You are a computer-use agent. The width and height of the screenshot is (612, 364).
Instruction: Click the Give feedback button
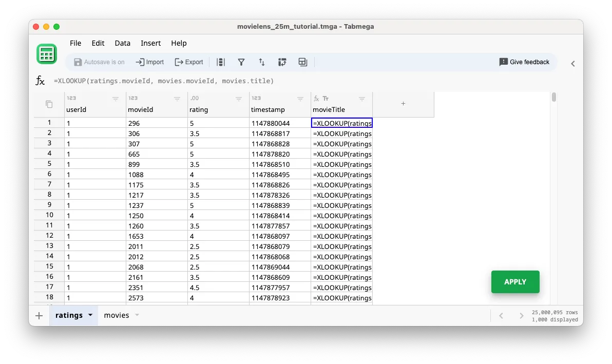pyautogui.click(x=524, y=62)
